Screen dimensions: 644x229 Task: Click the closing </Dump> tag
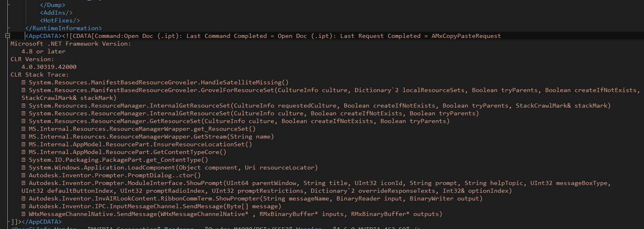(52, 5)
